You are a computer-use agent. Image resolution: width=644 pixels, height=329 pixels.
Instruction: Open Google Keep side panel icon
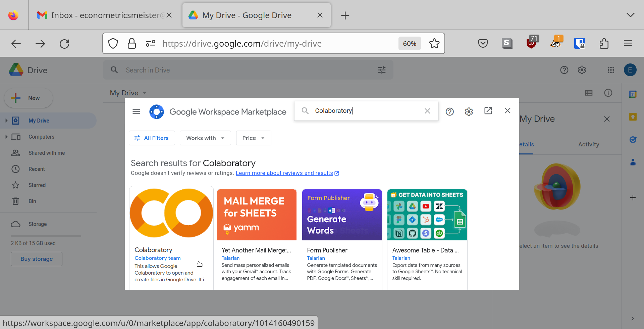click(633, 117)
